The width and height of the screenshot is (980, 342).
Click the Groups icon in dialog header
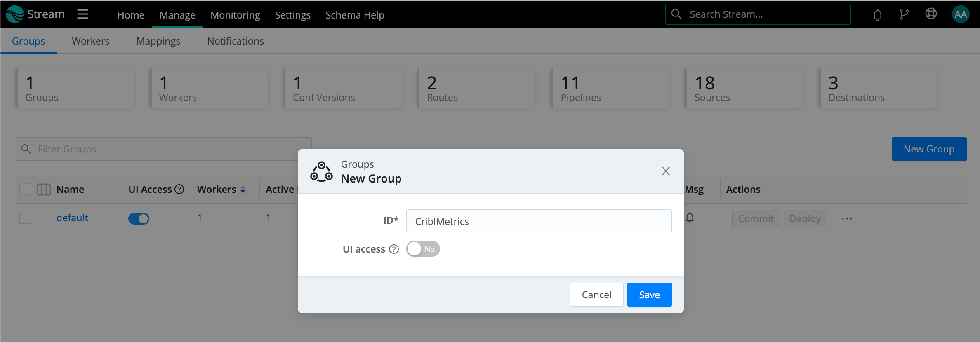click(x=321, y=172)
